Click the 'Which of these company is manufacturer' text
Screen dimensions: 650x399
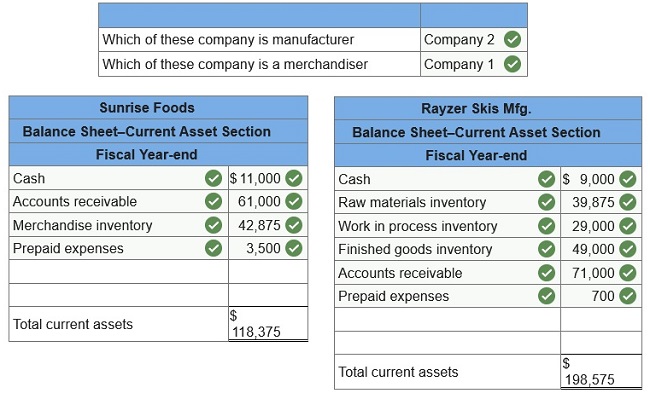[x=228, y=39]
